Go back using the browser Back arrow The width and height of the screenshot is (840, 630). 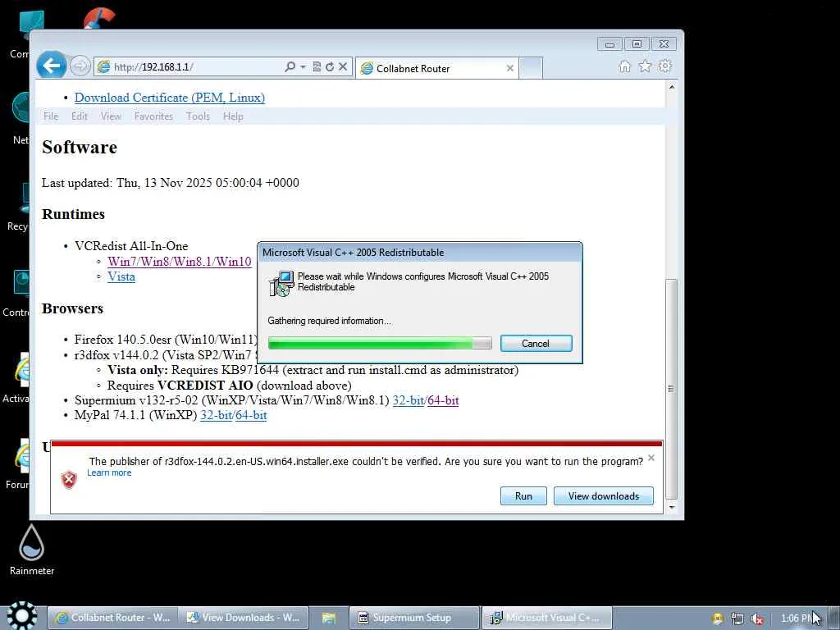(x=52, y=66)
